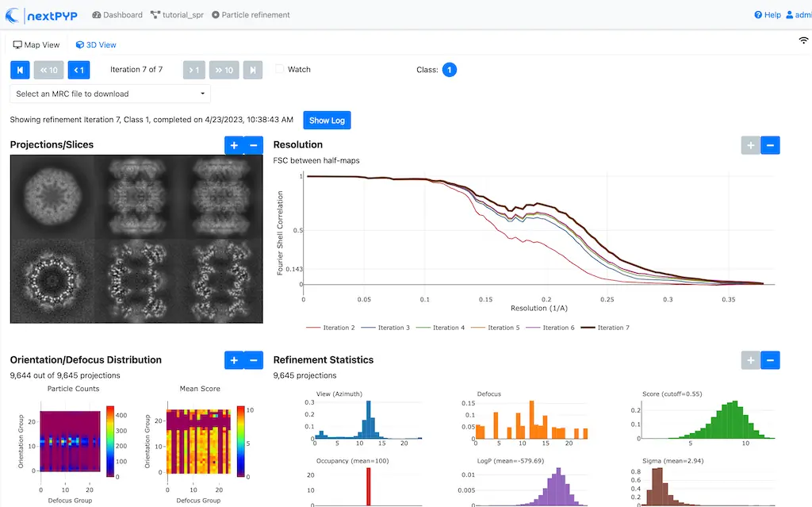Shrink the Resolution panel with minus
This screenshot has height=507, width=812.
coord(770,145)
